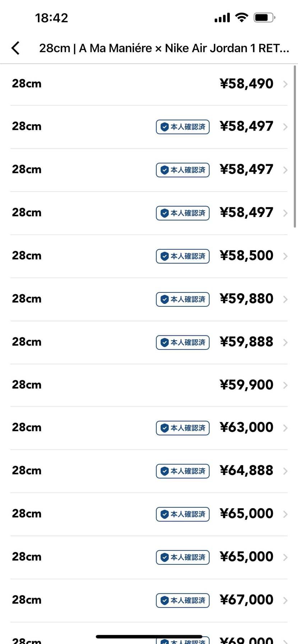Viewport: 298px width, 644px height.
Task: Select the 28cm listing priced ¥58,490
Action: point(144,84)
